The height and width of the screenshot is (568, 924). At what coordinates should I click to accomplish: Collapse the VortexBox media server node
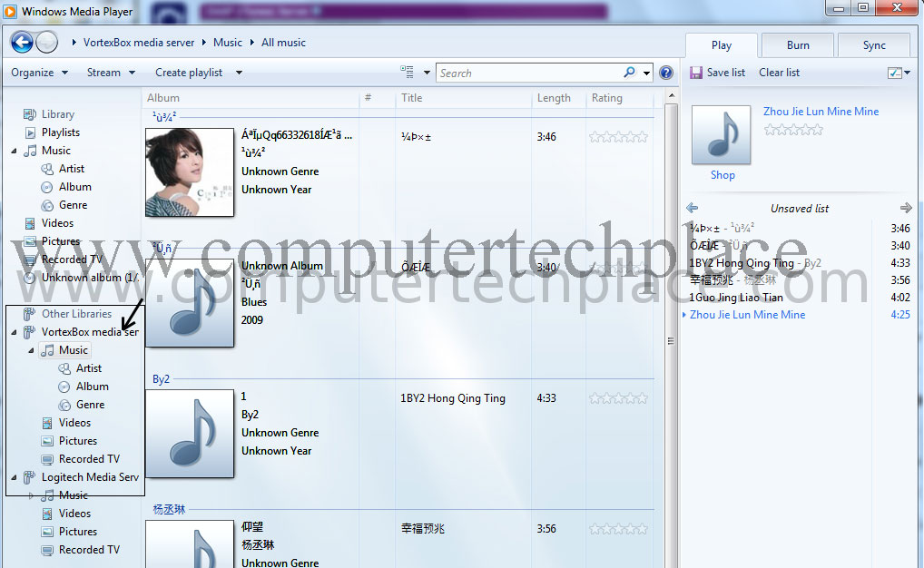pos(15,332)
